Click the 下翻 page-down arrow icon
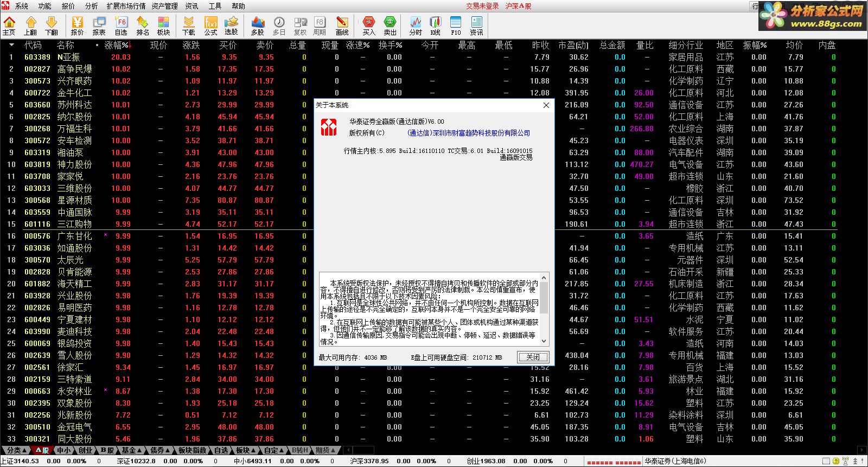The height and width of the screenshot is (467, 868). (52, 25)
